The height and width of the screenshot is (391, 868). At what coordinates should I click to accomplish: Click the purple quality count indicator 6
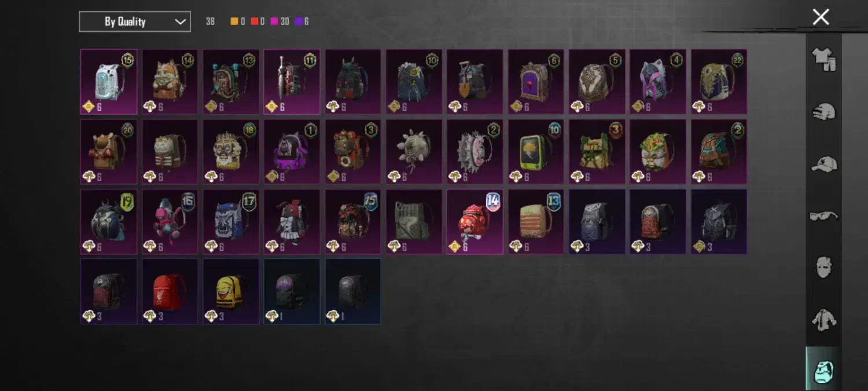click(x=302, y=21)
